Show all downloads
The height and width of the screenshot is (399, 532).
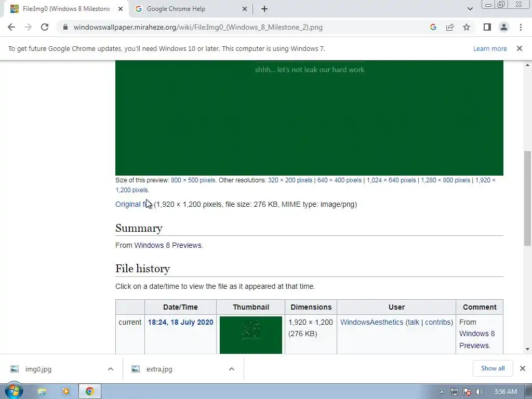(x=493, y=368)
